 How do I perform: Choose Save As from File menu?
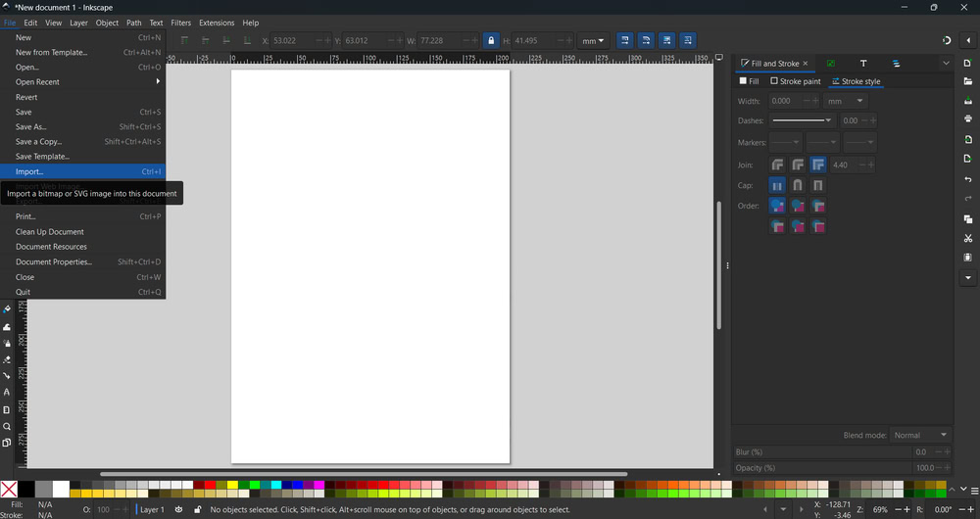[82, 126]
